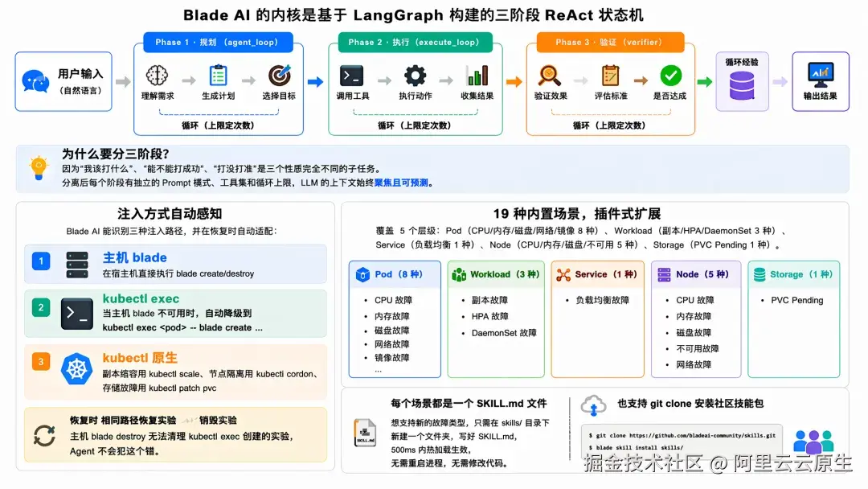This screenshot has height=489, width=868.
Task: Click the orange Service network icon
Action: point(563,275)
